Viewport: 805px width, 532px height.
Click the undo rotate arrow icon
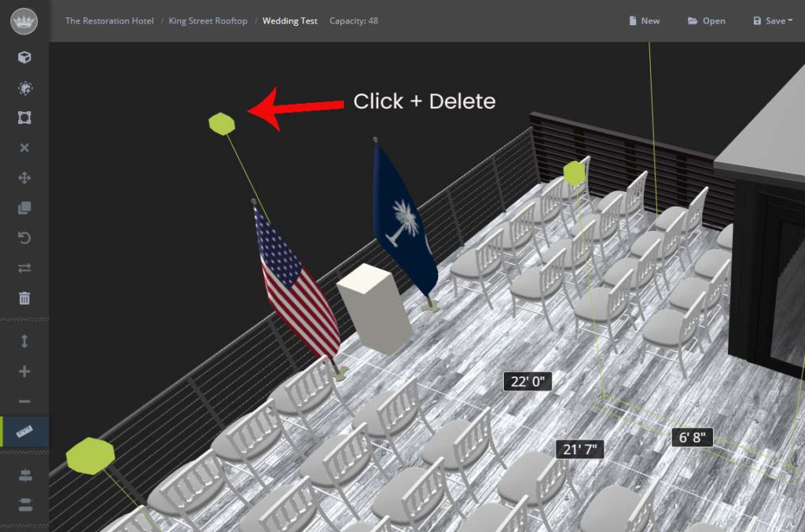click(x=24, y=238)
